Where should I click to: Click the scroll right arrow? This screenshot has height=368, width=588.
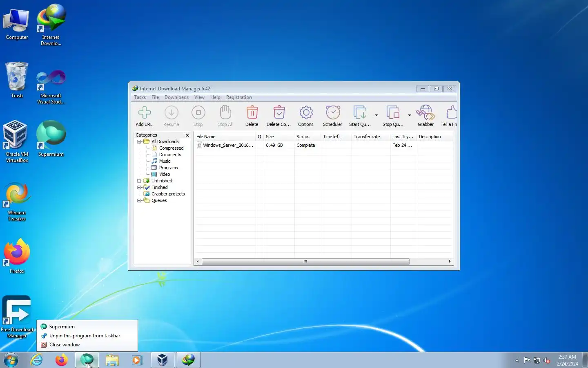pos(450,262)
